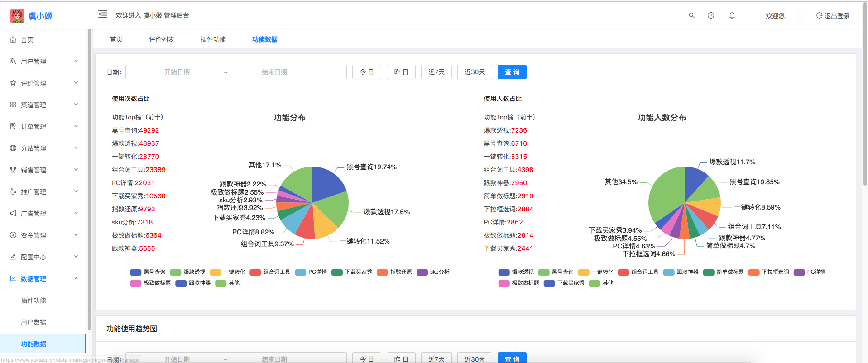868x363 pixels.
Task: Open the 首页 sidebar menu item
Action: click(x=43, y=40)
